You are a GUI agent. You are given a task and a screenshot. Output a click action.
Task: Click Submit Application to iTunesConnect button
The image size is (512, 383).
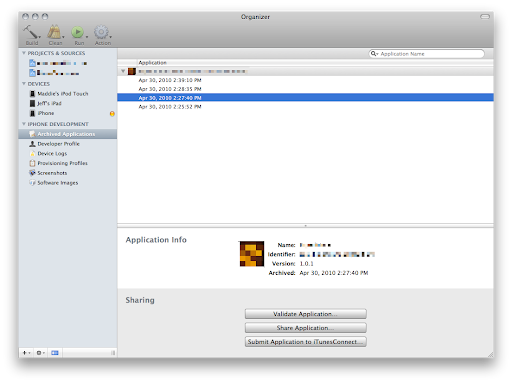[305, 342]
